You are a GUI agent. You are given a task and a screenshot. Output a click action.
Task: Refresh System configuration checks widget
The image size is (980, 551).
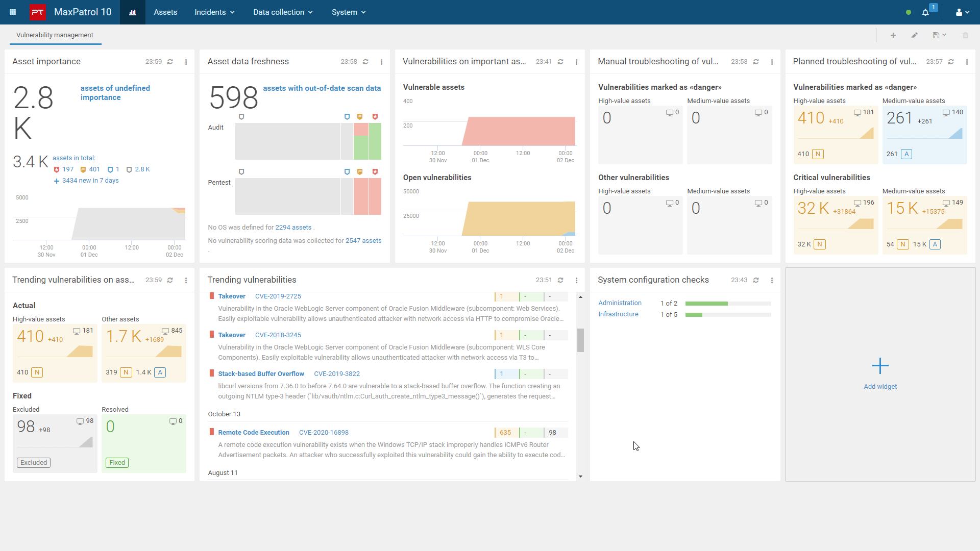click(x=756, y=280)
